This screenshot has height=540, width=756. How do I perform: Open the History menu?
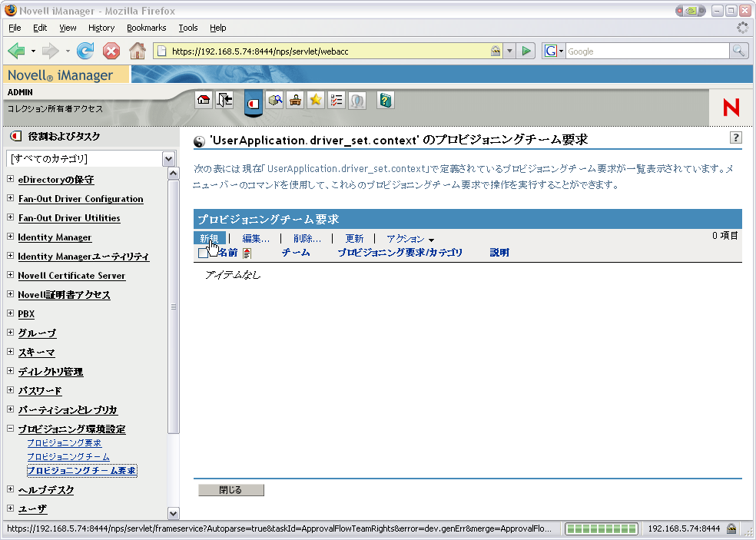pos(101,28)
